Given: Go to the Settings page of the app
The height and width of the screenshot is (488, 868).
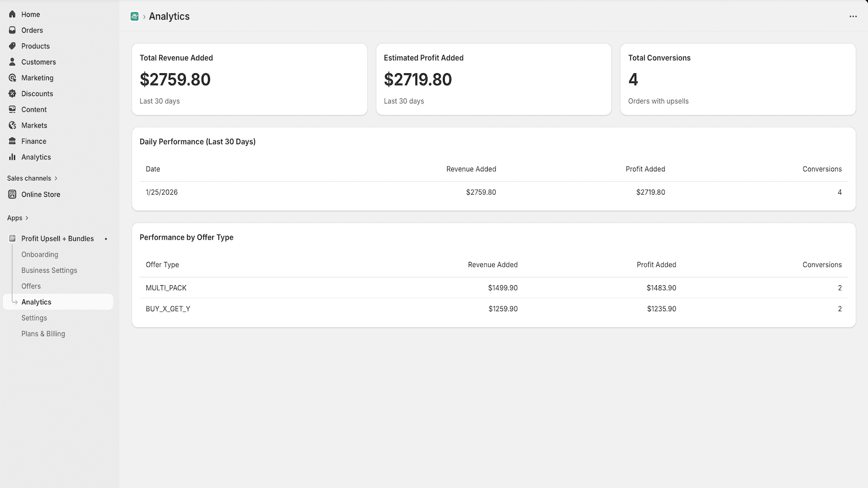Looking at the screenshot, I should 34,318.
